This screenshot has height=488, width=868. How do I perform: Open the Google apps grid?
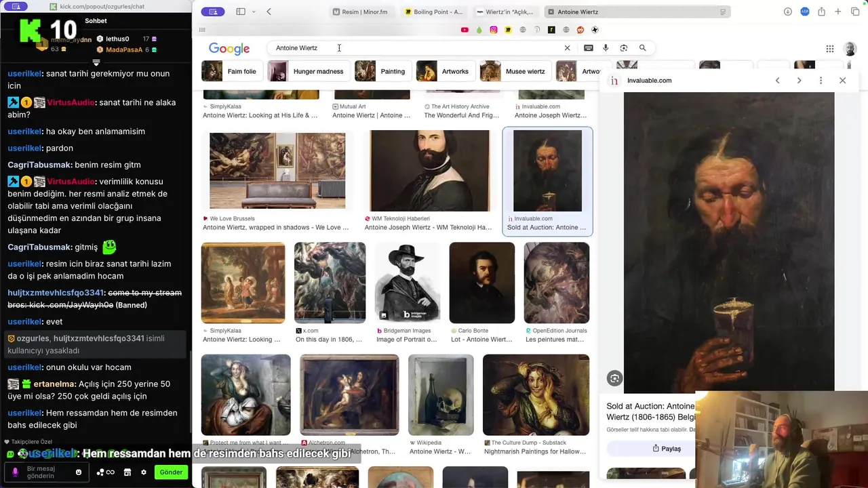pos(829,49)
